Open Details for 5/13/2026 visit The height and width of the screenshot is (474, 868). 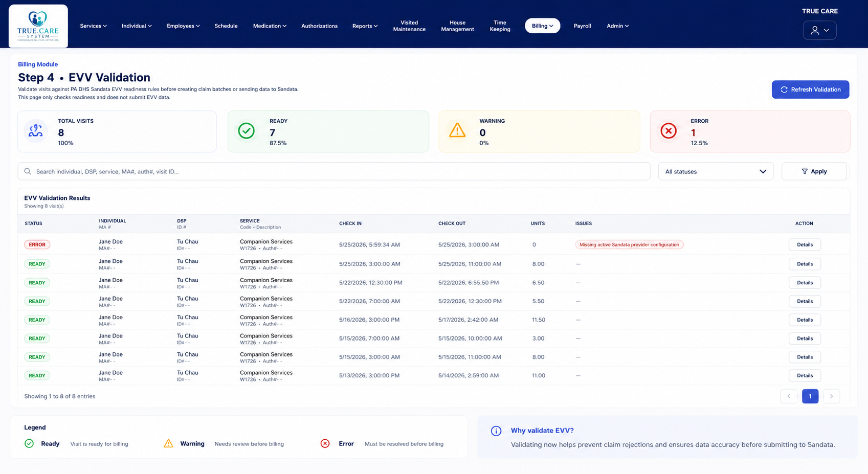point(805,376)
